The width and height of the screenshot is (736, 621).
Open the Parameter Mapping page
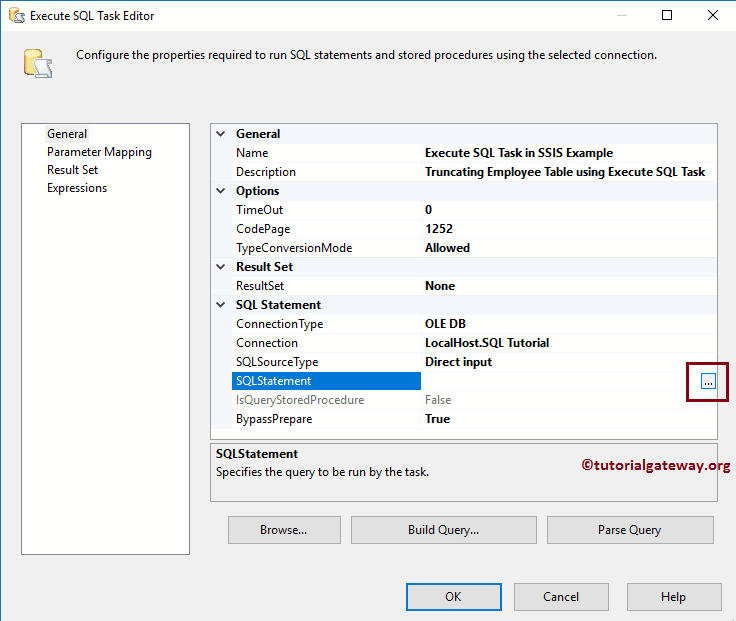99,152
